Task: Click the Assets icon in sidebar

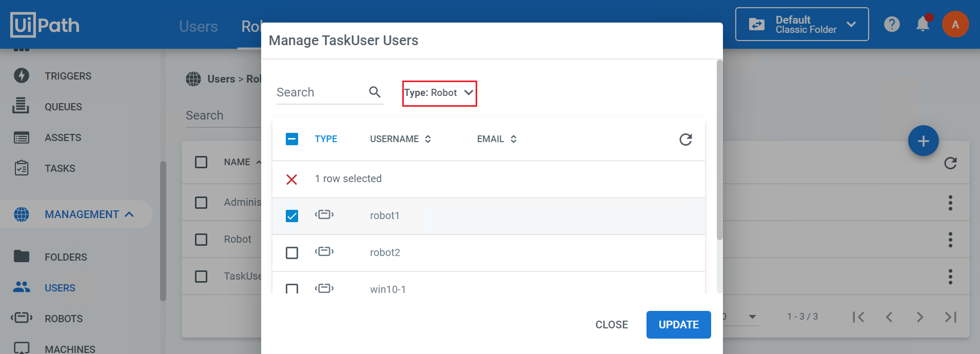Action: pos(22,137)
